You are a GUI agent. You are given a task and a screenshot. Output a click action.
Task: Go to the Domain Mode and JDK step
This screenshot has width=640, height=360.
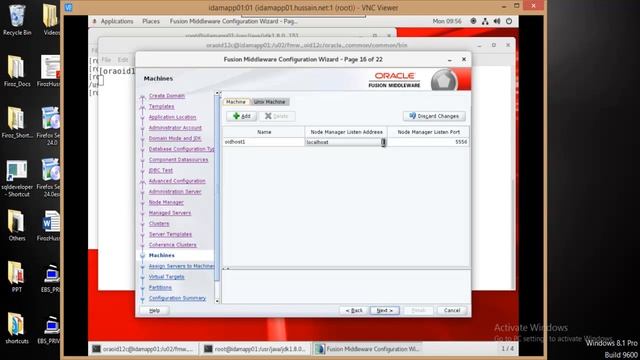click(175, 138)
